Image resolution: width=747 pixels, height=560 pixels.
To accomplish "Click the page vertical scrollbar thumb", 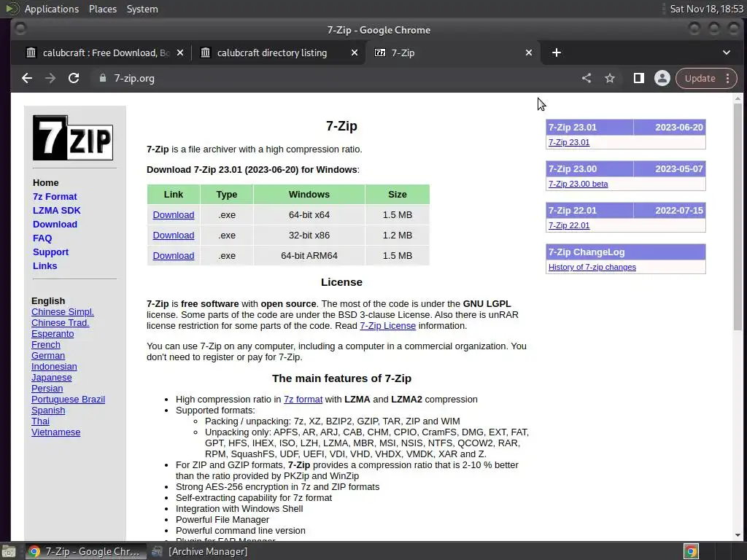I will point(738,217).
